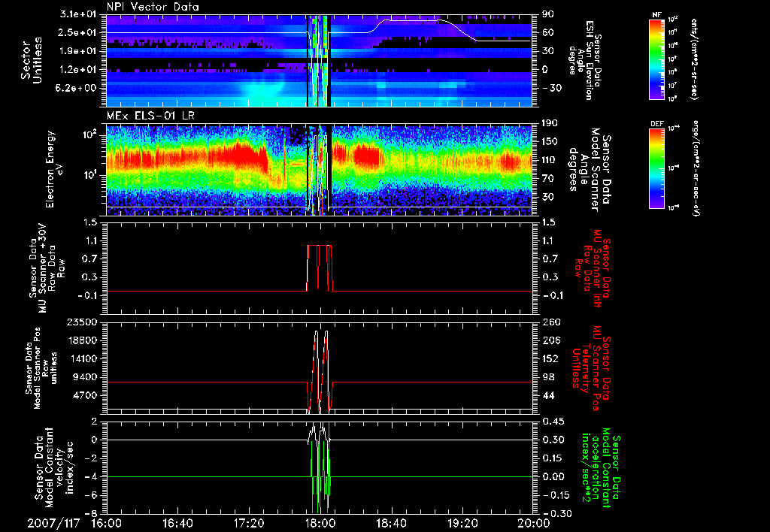Select the 18:00 time axis label
Image resolution: width=770 pixels, height=532 pixels.
click(320, 523)
